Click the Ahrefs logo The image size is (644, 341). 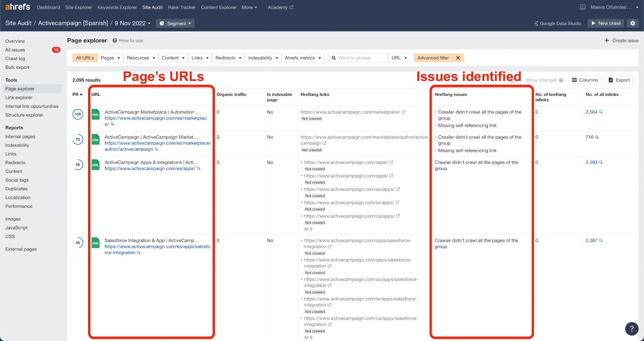click(17, 7)
